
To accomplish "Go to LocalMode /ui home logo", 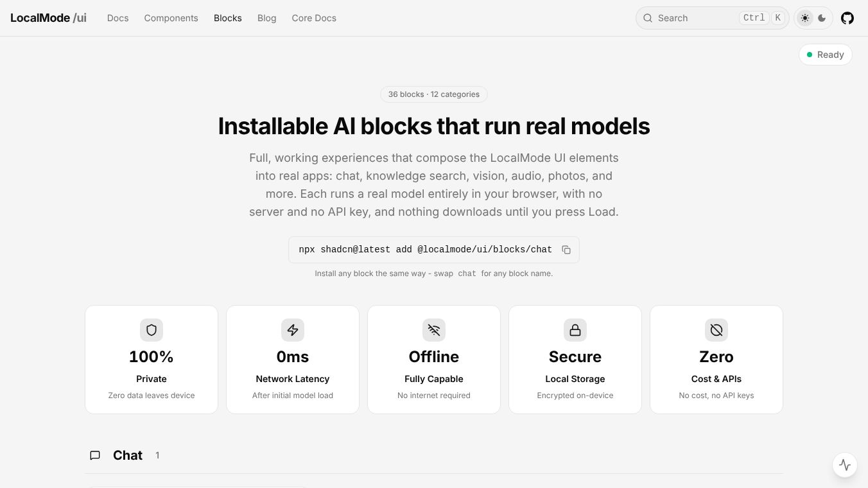I will 48,18.
